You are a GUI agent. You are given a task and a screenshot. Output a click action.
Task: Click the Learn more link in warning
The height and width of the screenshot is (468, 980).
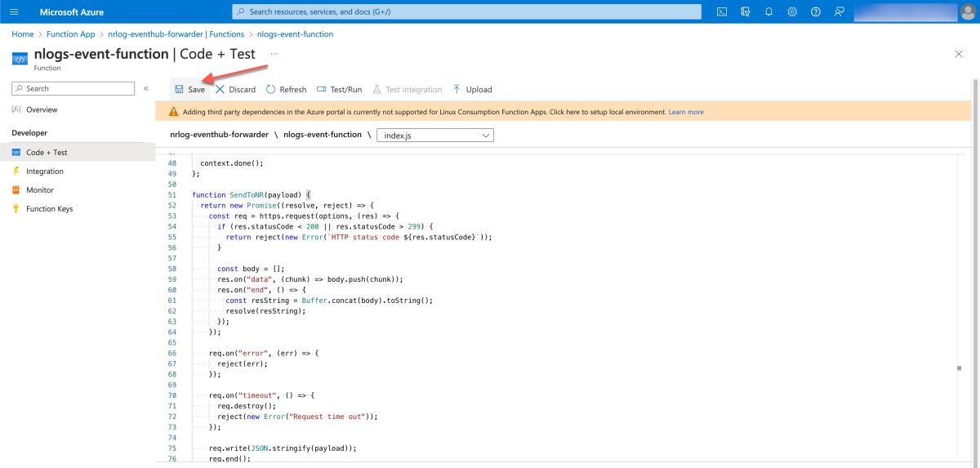click(x=685, y=112)
